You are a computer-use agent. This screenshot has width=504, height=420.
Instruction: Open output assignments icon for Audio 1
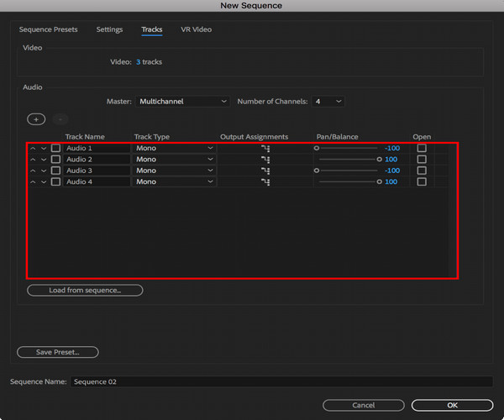[x=265, y=149]
